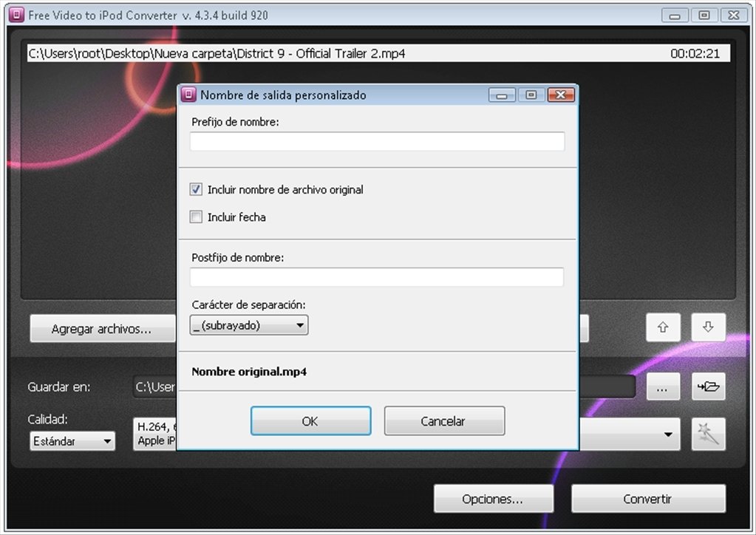Screen dimensions: 756x535
Task: Open the 'Carácter de separación' dropdown
Action: click(x=249, y=325)
